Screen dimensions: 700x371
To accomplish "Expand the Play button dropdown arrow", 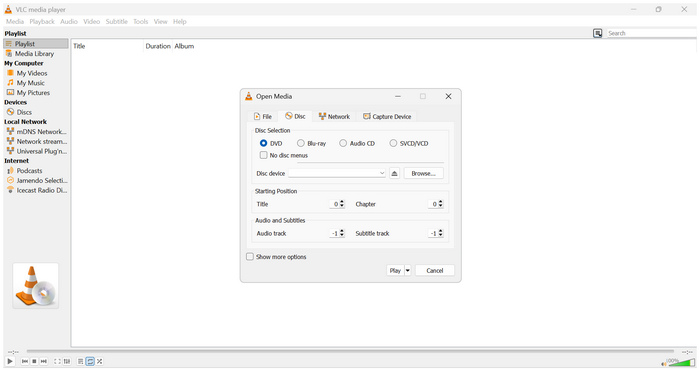I will coord(408,271).
